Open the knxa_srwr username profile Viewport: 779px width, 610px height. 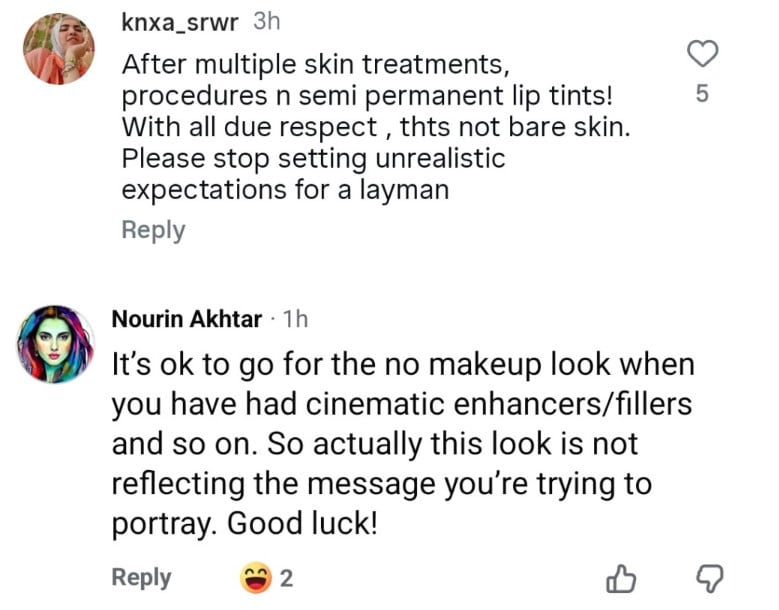[180, 22]
